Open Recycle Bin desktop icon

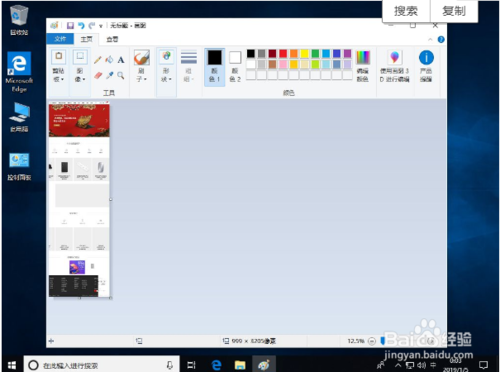19,19
